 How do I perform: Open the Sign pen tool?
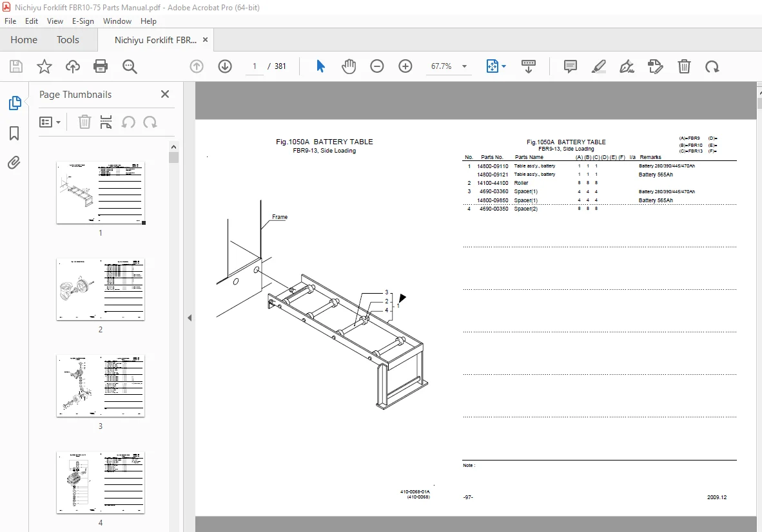(x=627, y=66)
